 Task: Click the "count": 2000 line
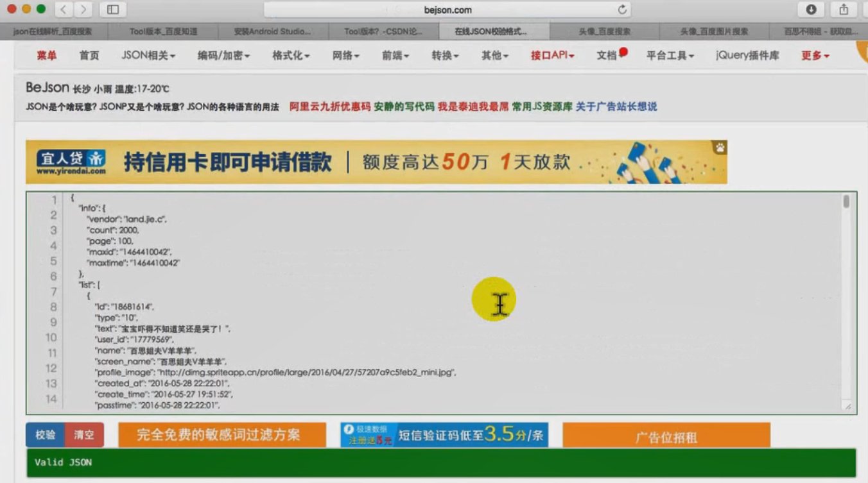click(x=113, y=230)
